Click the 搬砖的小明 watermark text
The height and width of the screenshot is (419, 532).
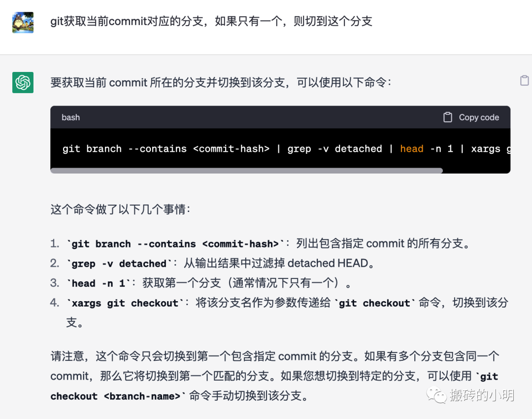482,395
